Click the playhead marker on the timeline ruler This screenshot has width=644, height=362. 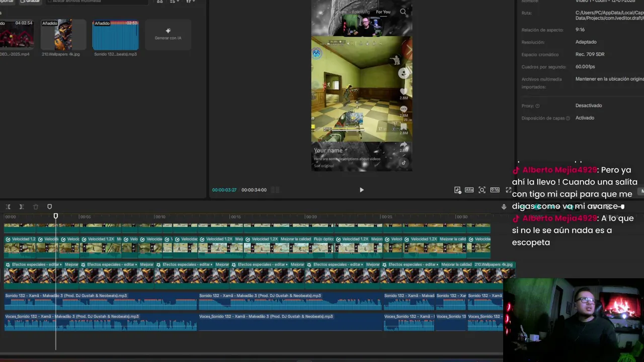(56, 216)
